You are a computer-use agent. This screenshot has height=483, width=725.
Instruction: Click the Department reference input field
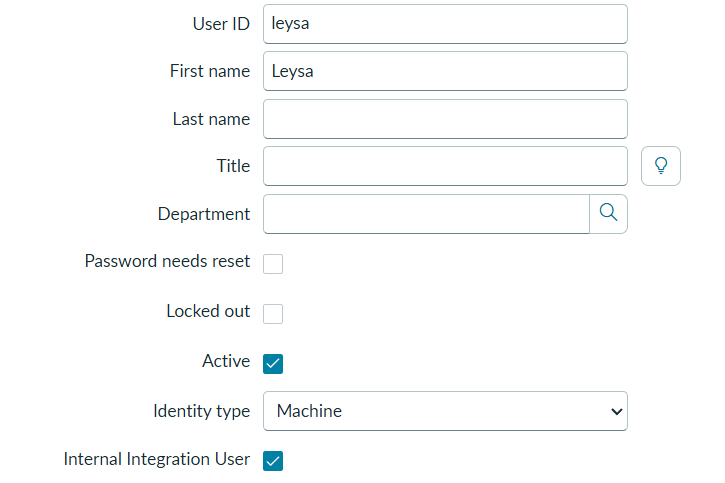pyautogui.click(x=426, y=214)
